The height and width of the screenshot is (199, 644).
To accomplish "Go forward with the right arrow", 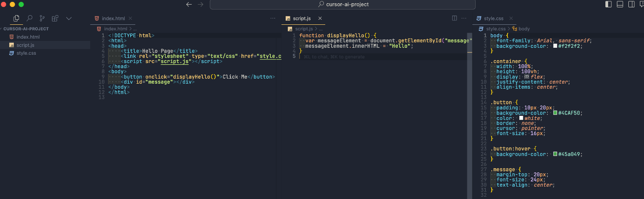I will 200,4.
